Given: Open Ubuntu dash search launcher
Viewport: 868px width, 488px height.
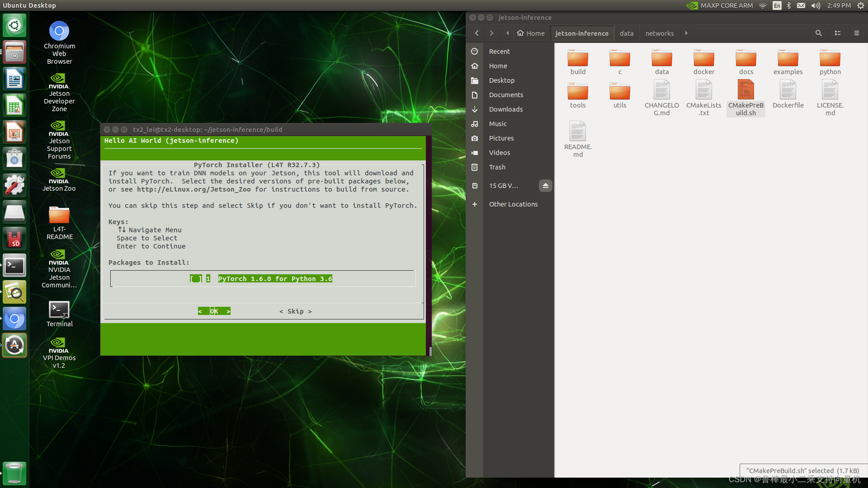Looking at the screenshot, I should coord(14,25).
